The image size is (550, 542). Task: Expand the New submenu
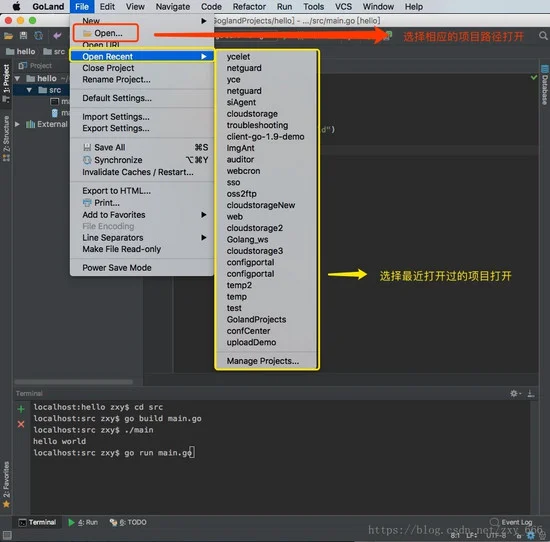click(142, 21)
